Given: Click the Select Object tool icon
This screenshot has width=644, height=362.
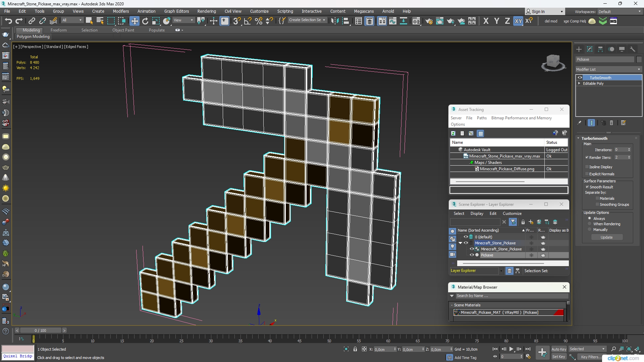Looking at the screenshot, I should tap(89, 21).
